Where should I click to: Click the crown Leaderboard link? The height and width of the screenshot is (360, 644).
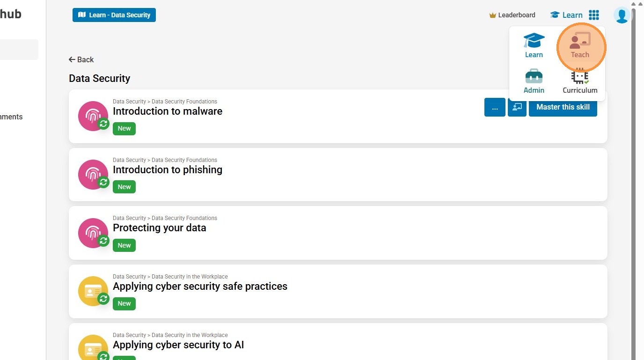click(x=512, y=15)
